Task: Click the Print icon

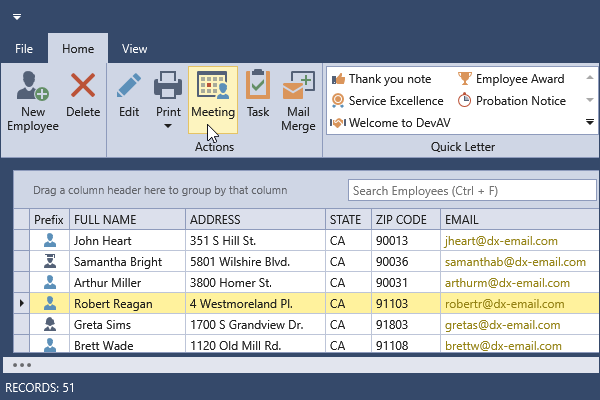Action: click(167, 88)
